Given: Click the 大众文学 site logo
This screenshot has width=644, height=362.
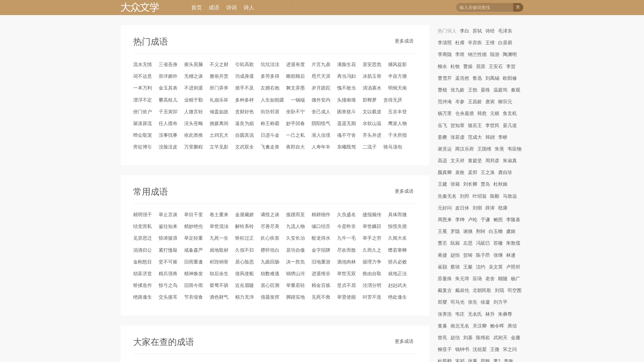Looking at the screenshot, I should [x=140, y=7].
